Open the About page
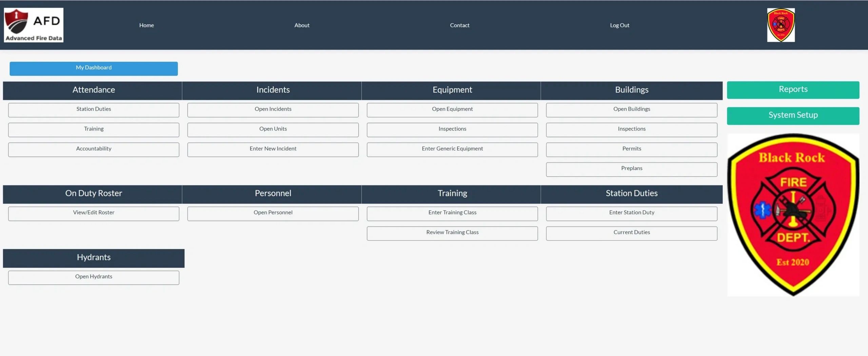This screenshot has width=868, height=356. (x=302, y=25)
